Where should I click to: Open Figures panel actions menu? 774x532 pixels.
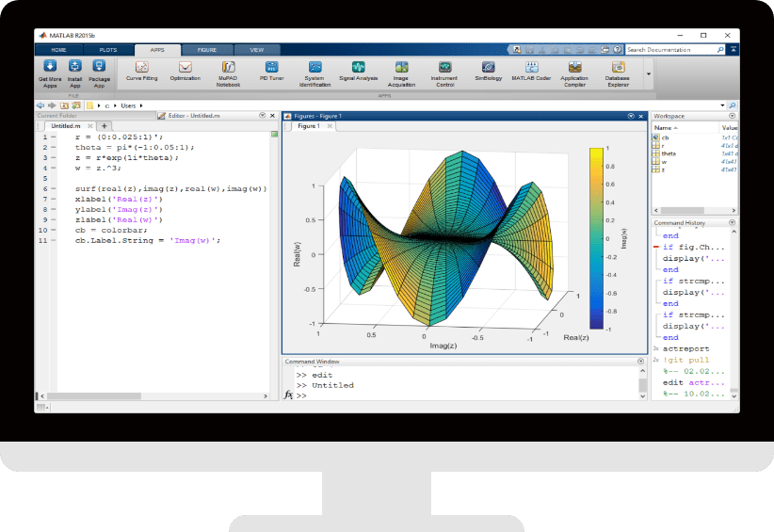pos(631,116)
